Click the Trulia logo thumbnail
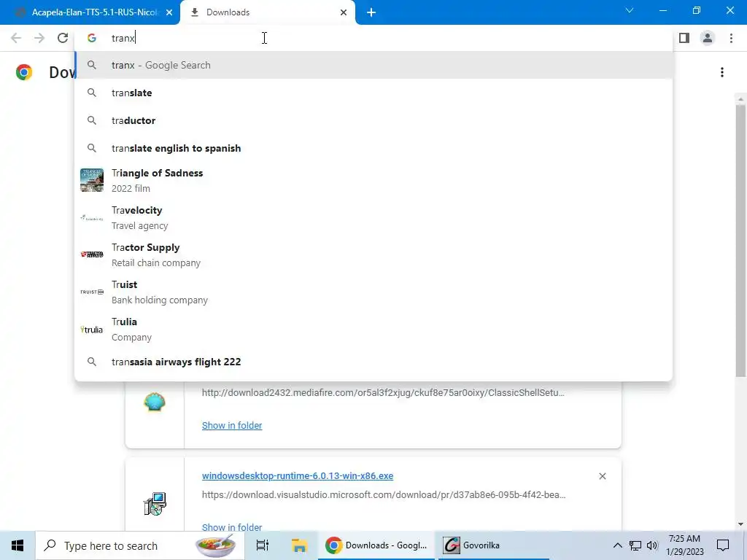The width and height of the screenshot is (747, 560). tap(92, 330)
